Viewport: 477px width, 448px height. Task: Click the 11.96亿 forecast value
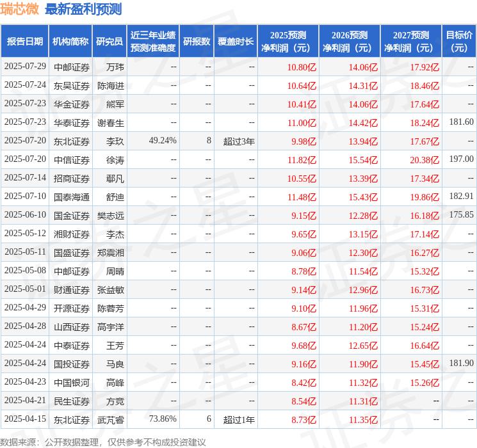coord(363,308)
